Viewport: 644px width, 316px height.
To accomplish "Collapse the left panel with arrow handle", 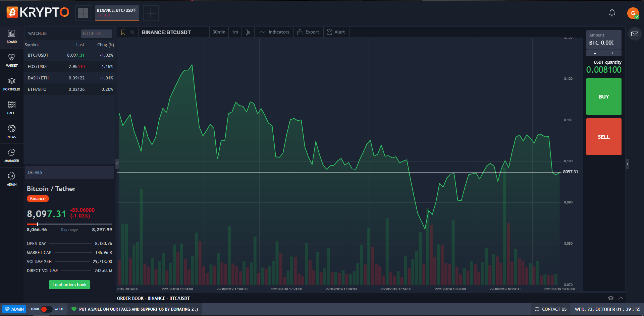I will point(117,164).
